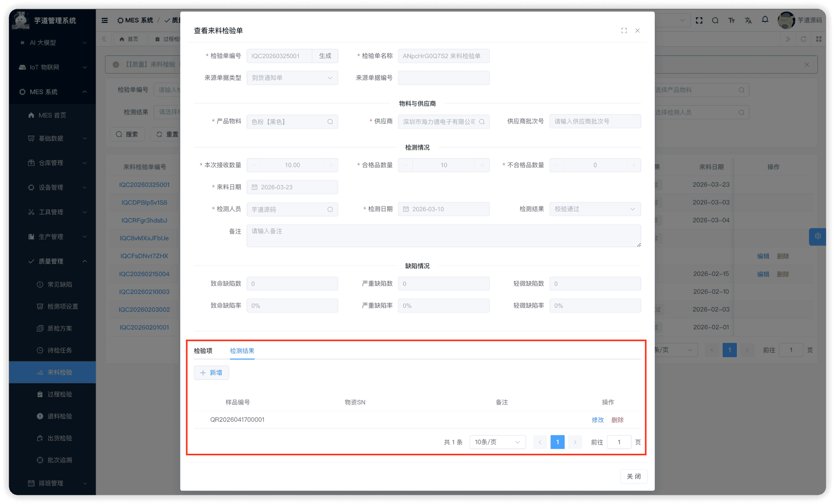Open the 来源单据类型 dropdown

coord(292,78)
